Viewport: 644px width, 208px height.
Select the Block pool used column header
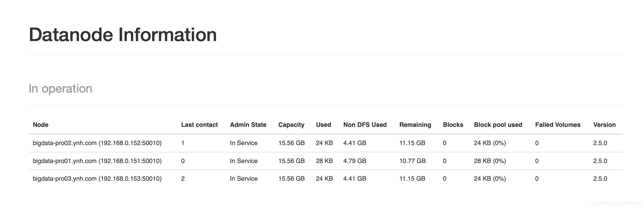coord(498,125)
